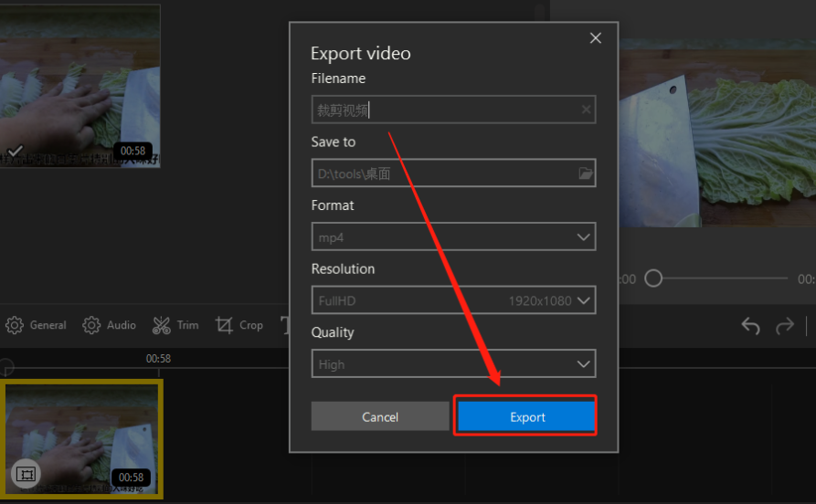This screenshot has width=816, height=504.
Task: Click the undo arrow icon
Action: coord(750,326)
